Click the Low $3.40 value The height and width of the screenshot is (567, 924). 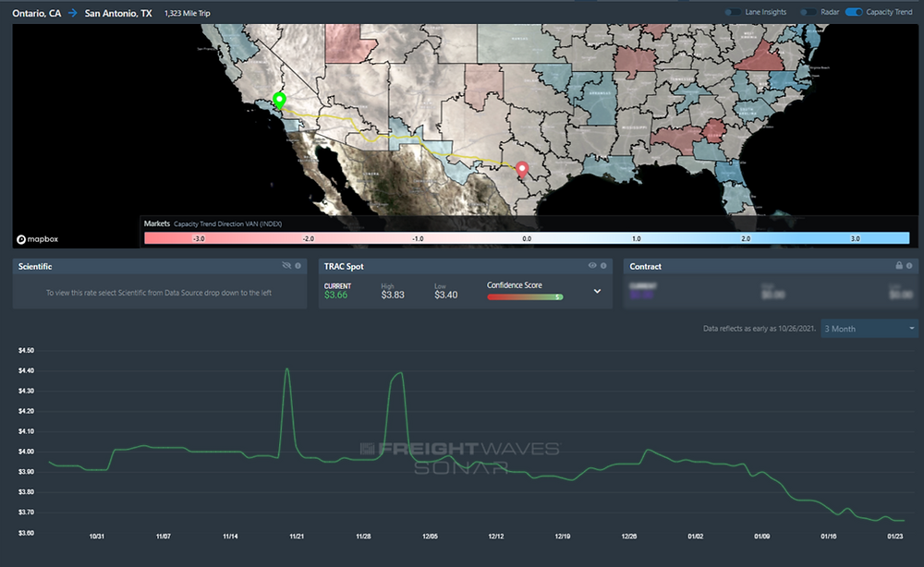pos(445,295)
